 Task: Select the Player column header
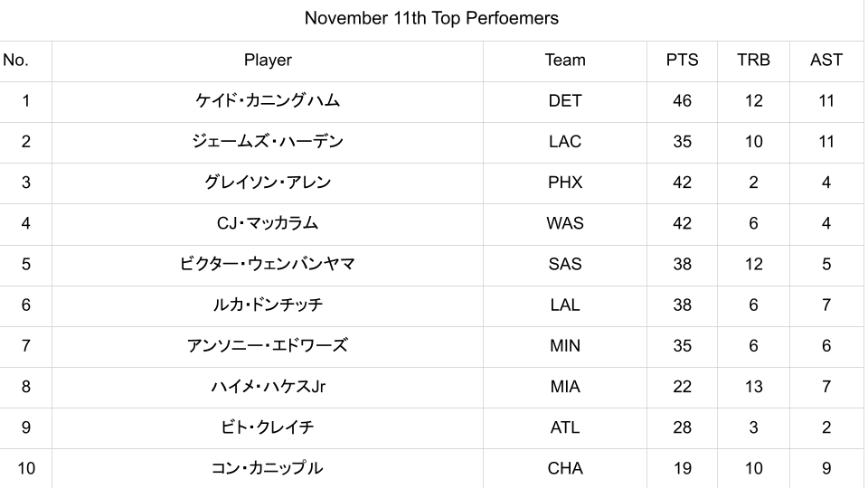[268, 61]
